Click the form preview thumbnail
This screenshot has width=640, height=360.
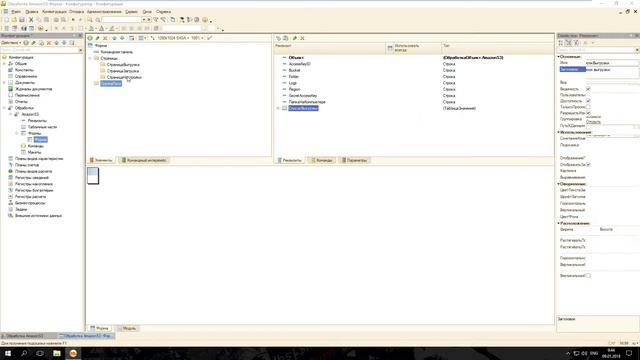[x=93, y=176]
